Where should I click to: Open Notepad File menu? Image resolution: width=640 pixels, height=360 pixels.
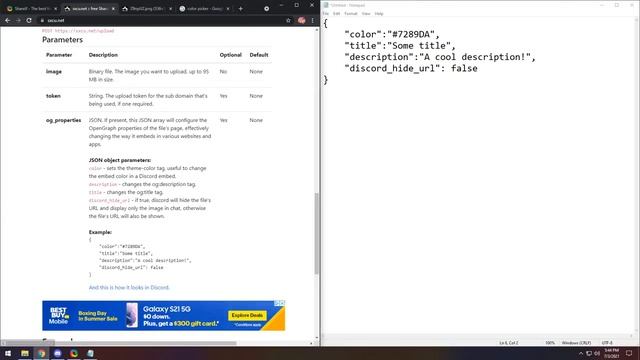326,14
